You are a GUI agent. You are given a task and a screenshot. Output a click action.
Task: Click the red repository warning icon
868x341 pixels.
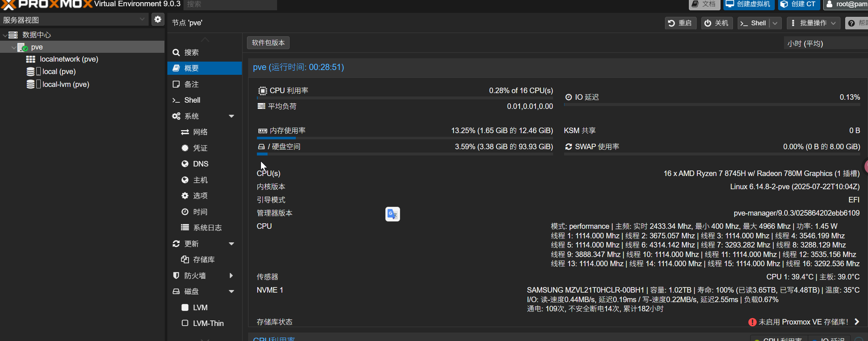tap(752, 322)
